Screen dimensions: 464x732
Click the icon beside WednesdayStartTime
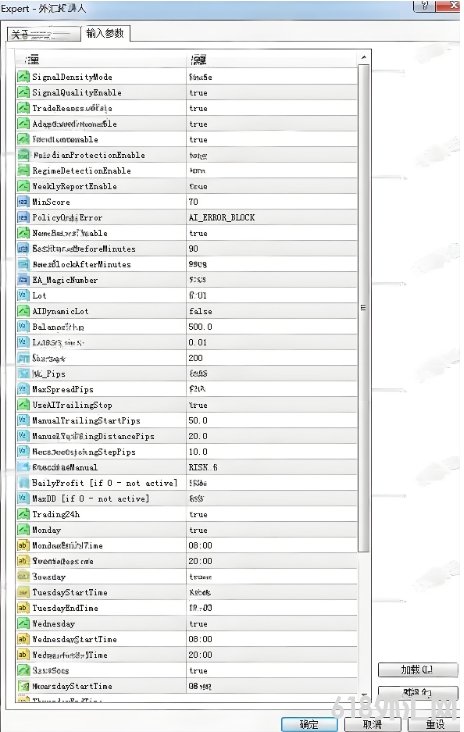coord(23,639)
